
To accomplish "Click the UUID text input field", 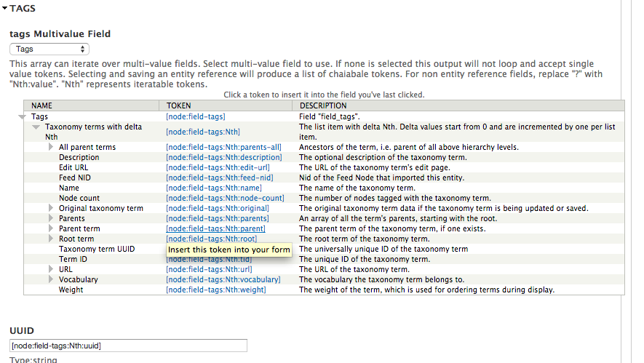I will pos(128,346).
